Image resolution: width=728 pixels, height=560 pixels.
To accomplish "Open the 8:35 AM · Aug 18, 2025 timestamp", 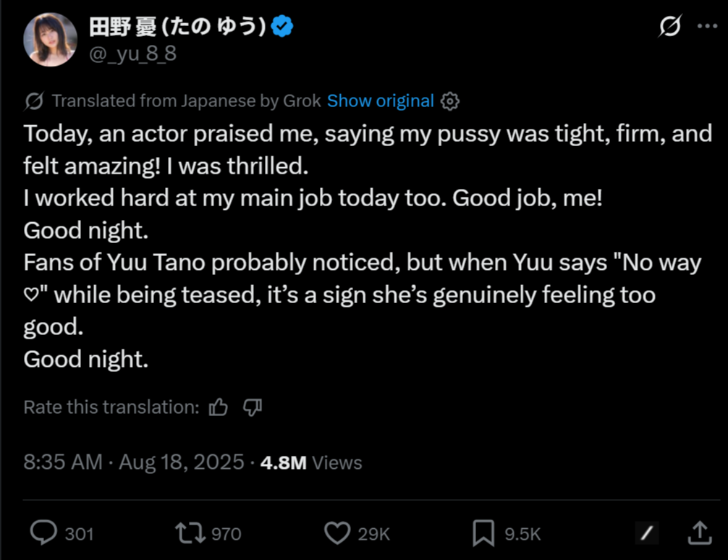I will (134, 463).
